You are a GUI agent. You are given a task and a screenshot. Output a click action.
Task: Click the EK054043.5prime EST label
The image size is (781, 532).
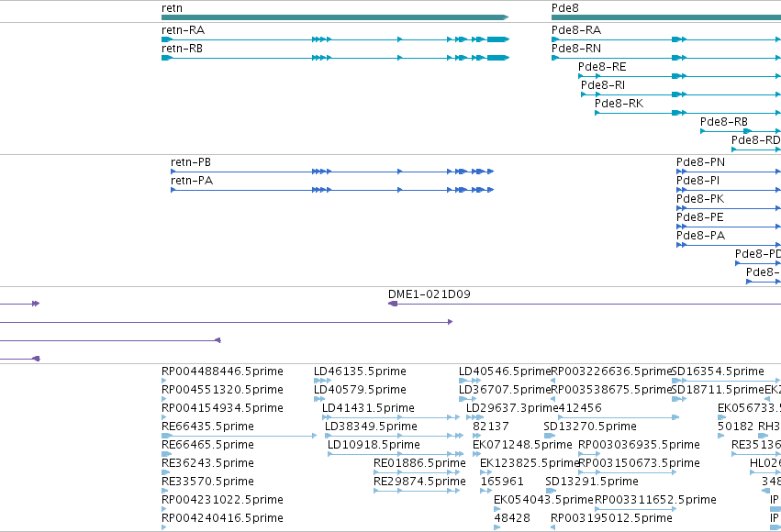tap(543, 500)
